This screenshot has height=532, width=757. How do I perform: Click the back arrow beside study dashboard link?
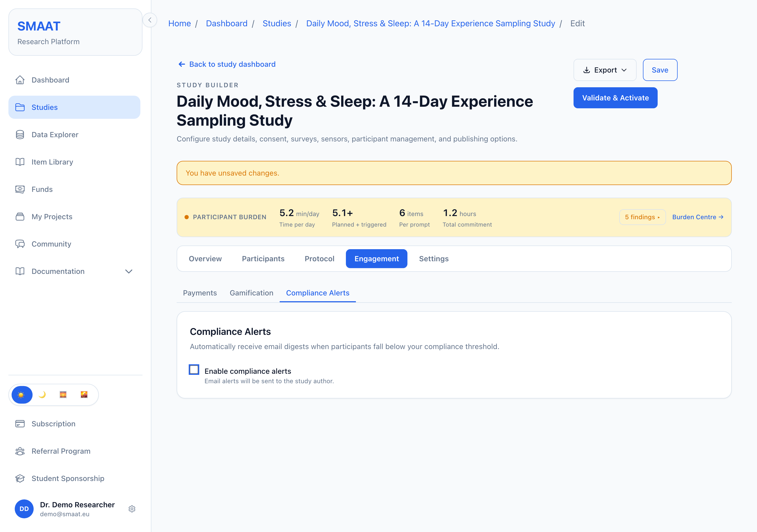click(182, 64)
